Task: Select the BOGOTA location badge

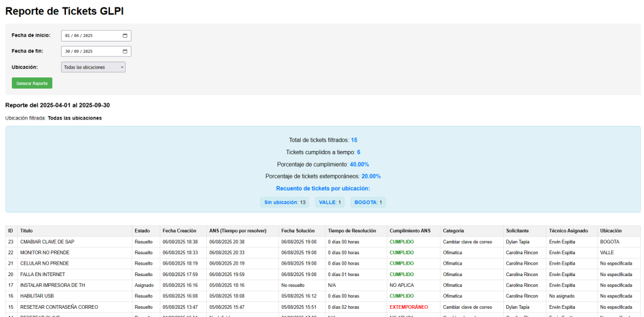Action: pyautogui.click(x=368, y=202)
